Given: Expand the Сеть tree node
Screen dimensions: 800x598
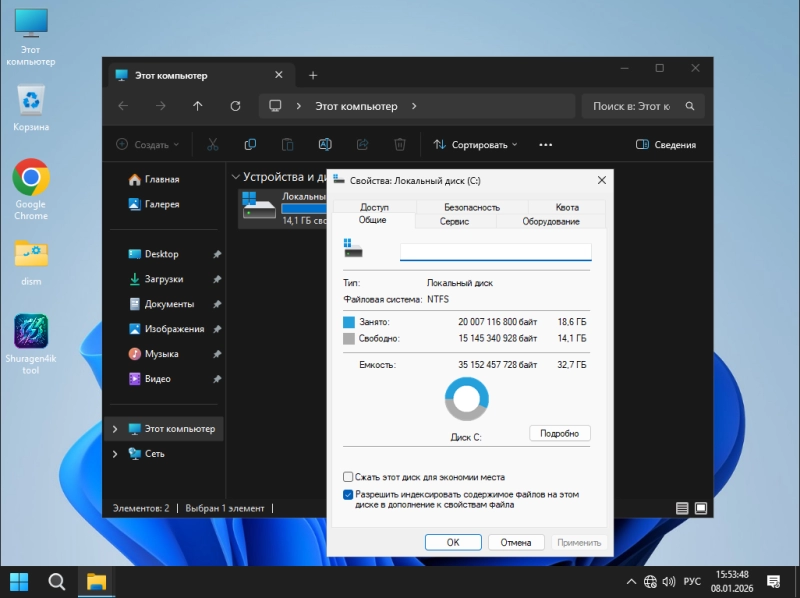Looking at the screenshot, I should coord(115,454).
